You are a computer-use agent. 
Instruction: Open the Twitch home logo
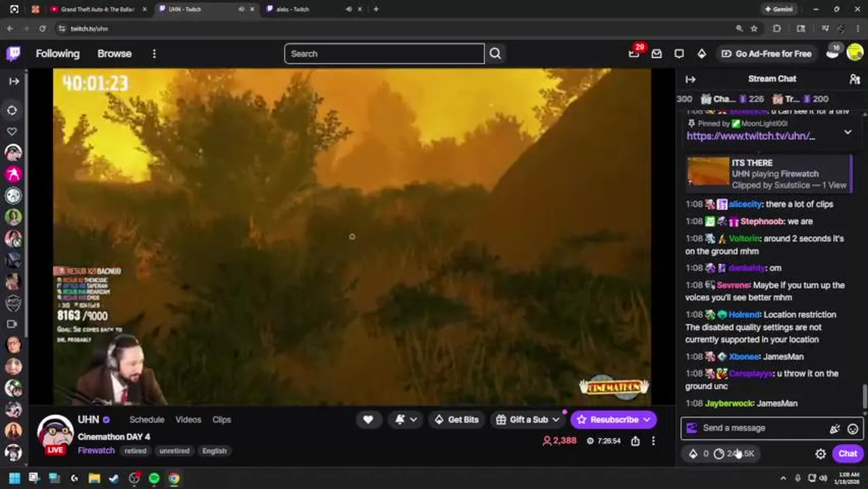point(13,54)
